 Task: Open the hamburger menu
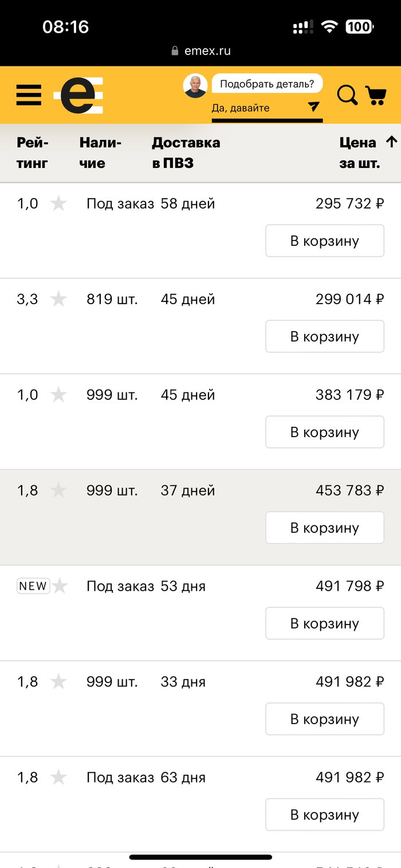pos(29,95)
